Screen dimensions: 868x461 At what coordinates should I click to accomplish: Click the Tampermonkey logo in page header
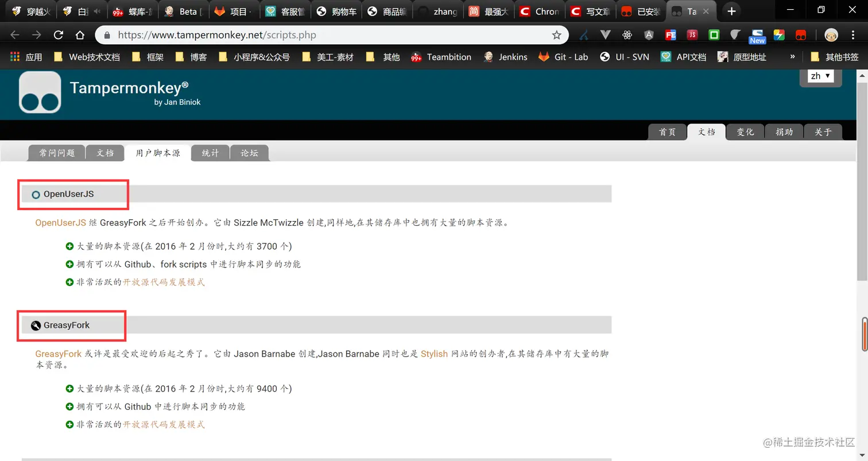[x=40, y=92]
